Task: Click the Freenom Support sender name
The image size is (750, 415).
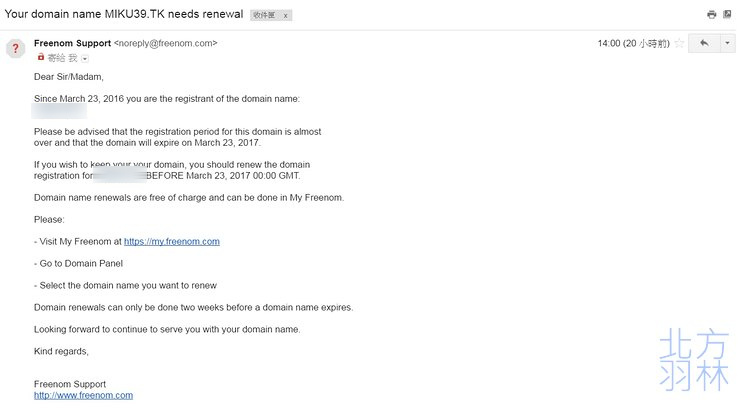Action: (72, 43)
